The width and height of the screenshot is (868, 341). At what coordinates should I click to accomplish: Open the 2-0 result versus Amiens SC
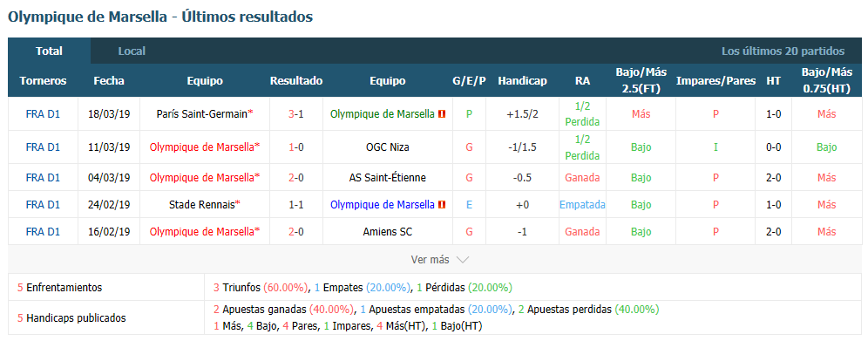click(296, 232)
